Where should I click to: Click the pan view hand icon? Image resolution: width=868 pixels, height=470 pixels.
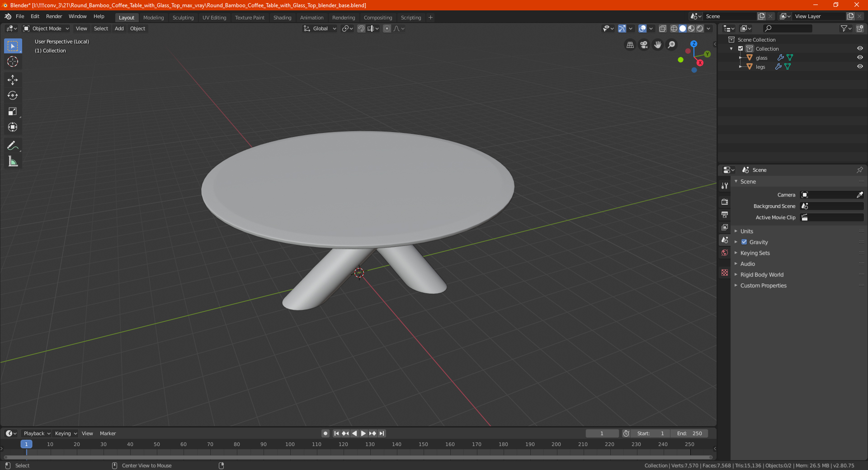658,45
